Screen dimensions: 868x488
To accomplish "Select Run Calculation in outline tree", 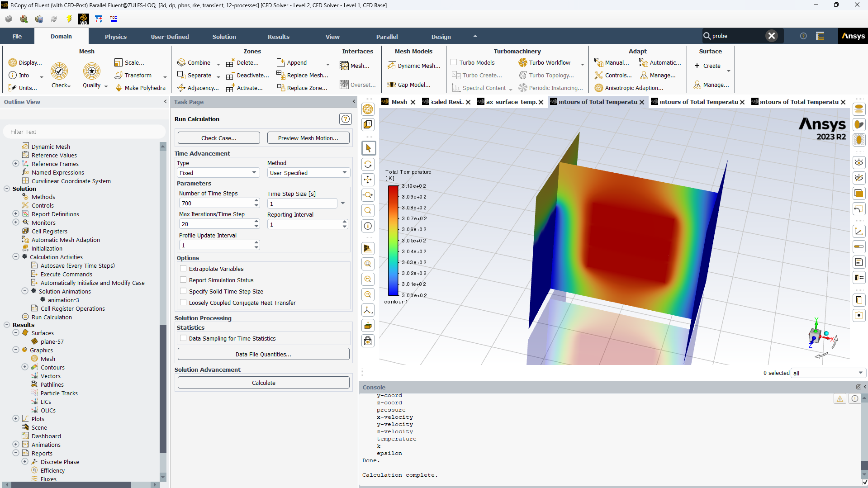I will pos(52,317).
